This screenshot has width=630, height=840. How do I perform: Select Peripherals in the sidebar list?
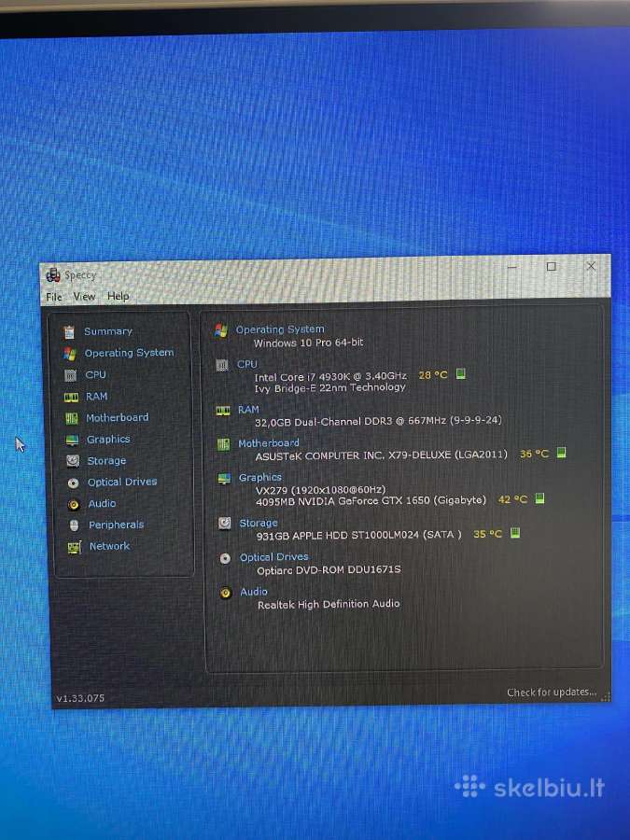117,525
